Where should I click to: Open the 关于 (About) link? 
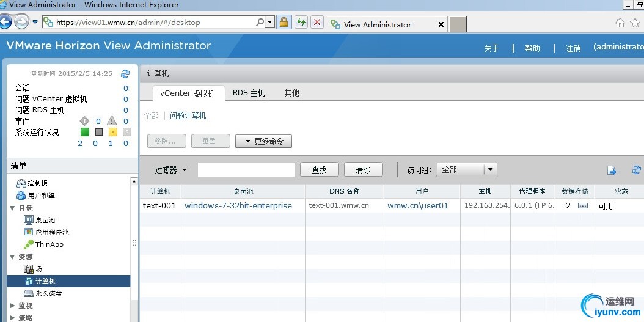(x=491, y=48)
